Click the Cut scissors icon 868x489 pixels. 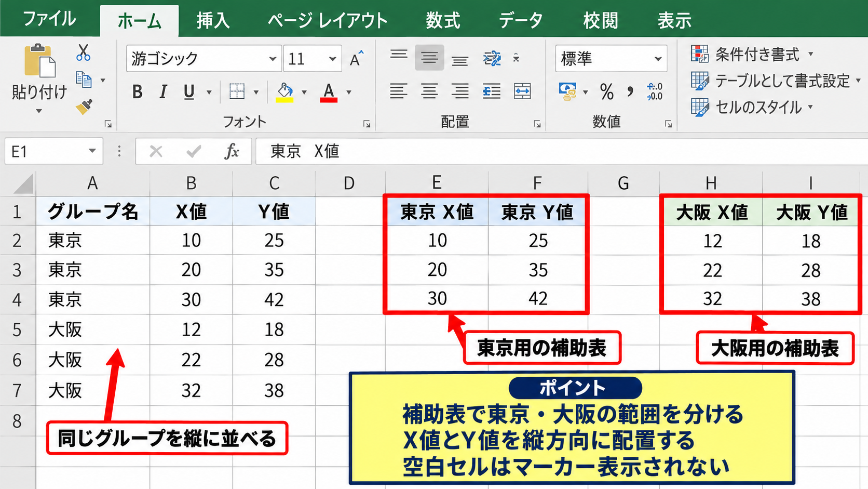point(83,53)
